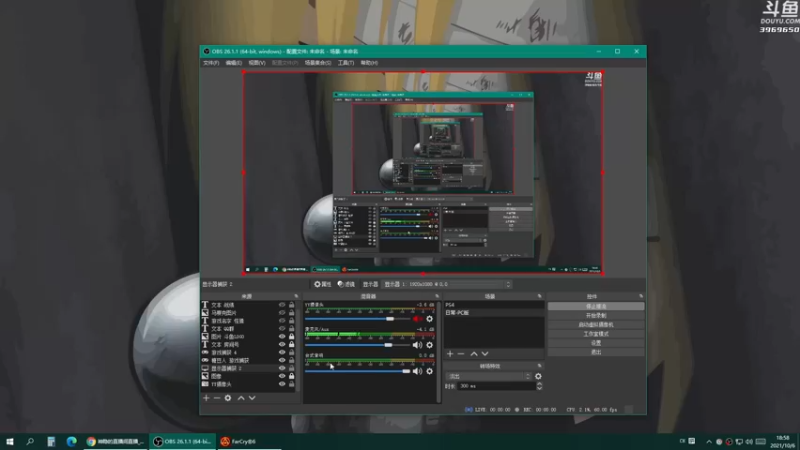This screenshot has height=450, width=800.
Task: Move selected source up with the arrow
Action: pos(241,398)
